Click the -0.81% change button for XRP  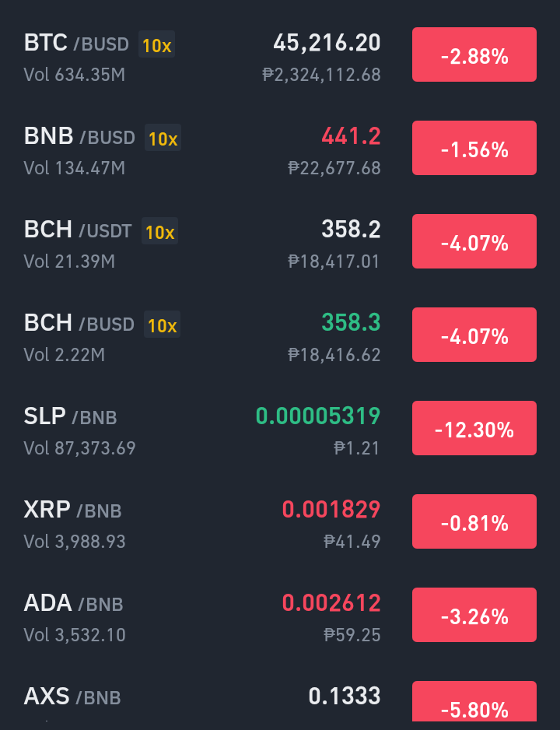point(474,521)
